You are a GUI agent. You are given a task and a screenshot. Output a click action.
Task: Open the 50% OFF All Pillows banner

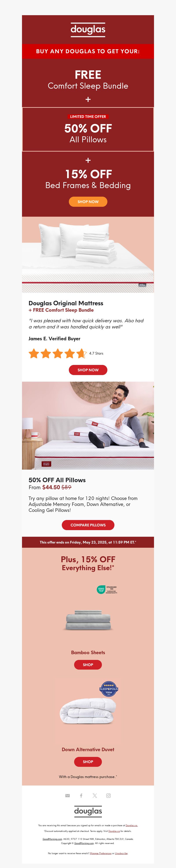click(88, 129)
